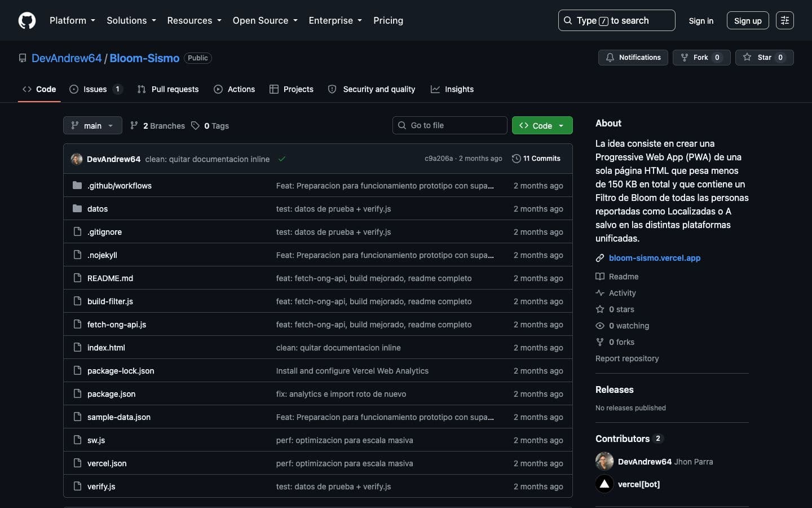Image resolution: width=812 pixels, height=508 pixels.
Task: Open the Platform menu
Action: (x=72, y=20)
